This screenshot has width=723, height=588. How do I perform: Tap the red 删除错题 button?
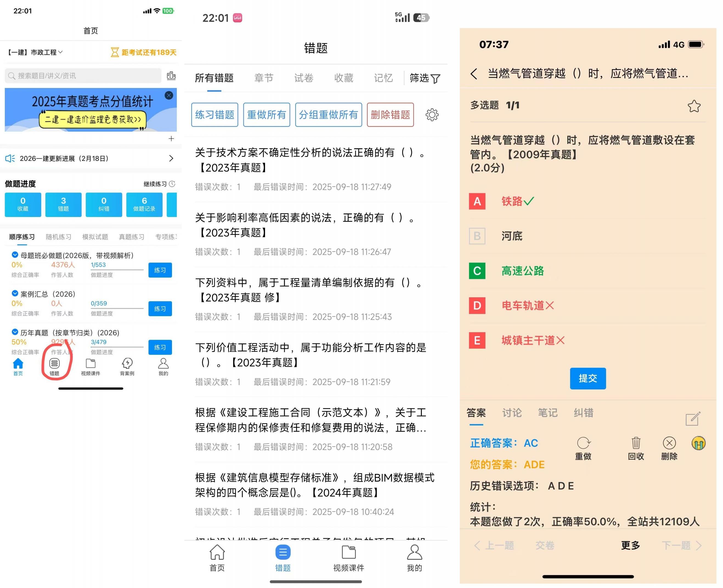390,115
